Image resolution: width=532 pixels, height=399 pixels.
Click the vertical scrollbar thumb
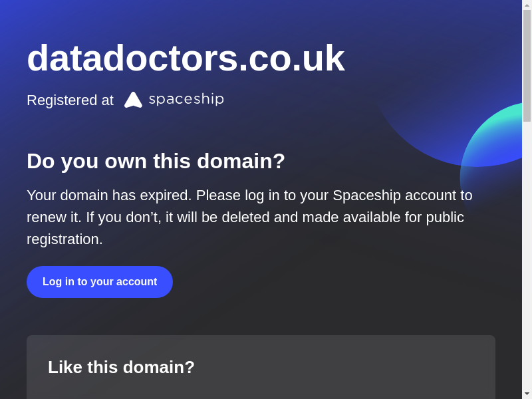pyautogui.click(x=527, y=65)
